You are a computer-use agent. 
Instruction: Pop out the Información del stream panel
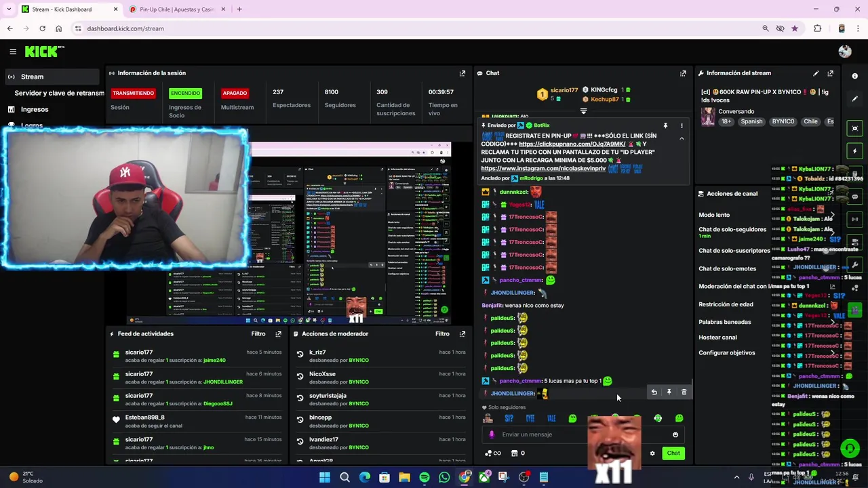tap(830, 73)
